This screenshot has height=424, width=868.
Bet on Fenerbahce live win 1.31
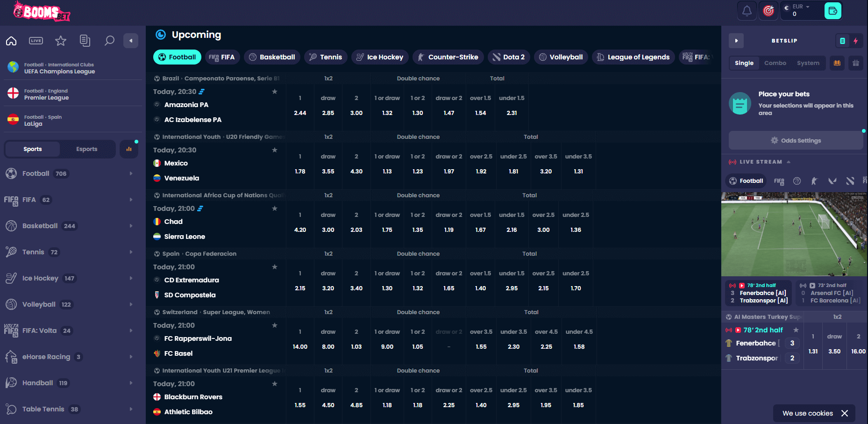pyautogui.click(x=813, y=351)
